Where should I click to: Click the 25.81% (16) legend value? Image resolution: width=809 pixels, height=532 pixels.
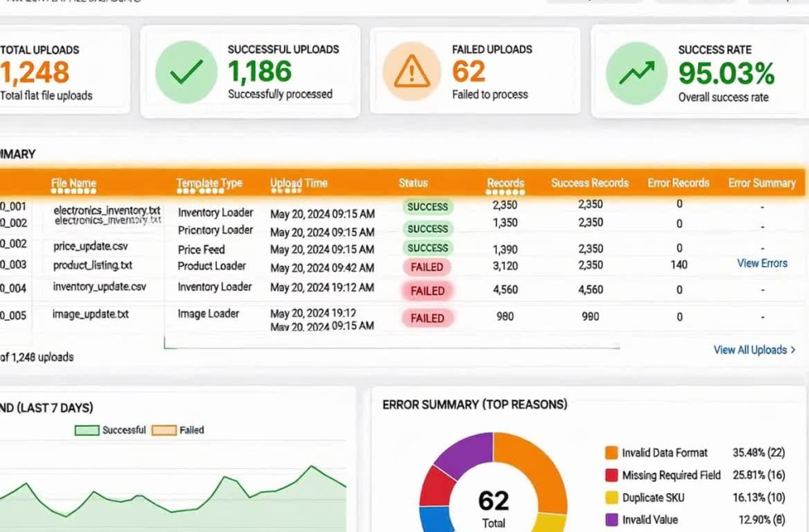click(759, 475)
